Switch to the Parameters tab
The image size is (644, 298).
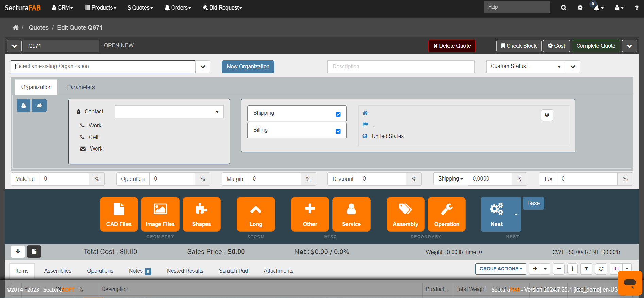coord(81,87)
